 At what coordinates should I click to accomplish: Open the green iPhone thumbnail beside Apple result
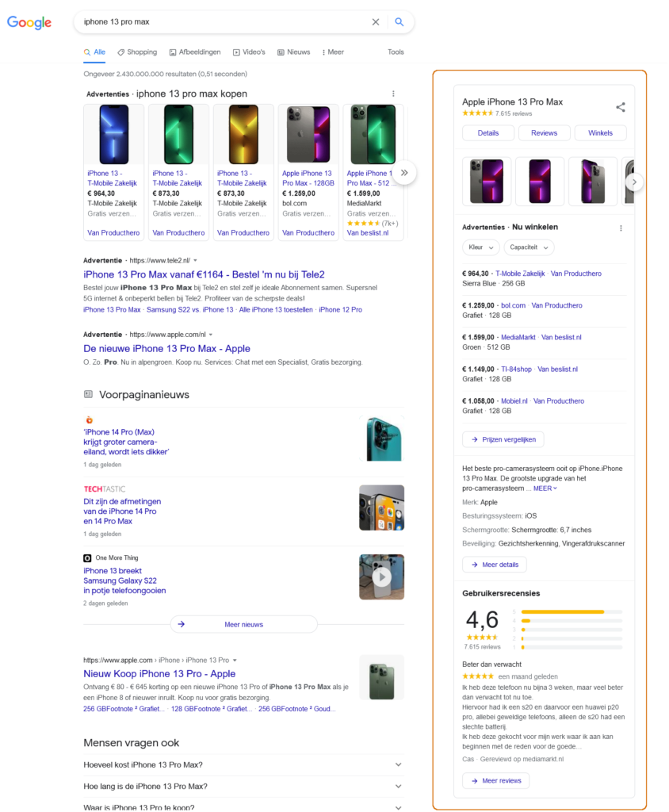[x=381, y=677]
